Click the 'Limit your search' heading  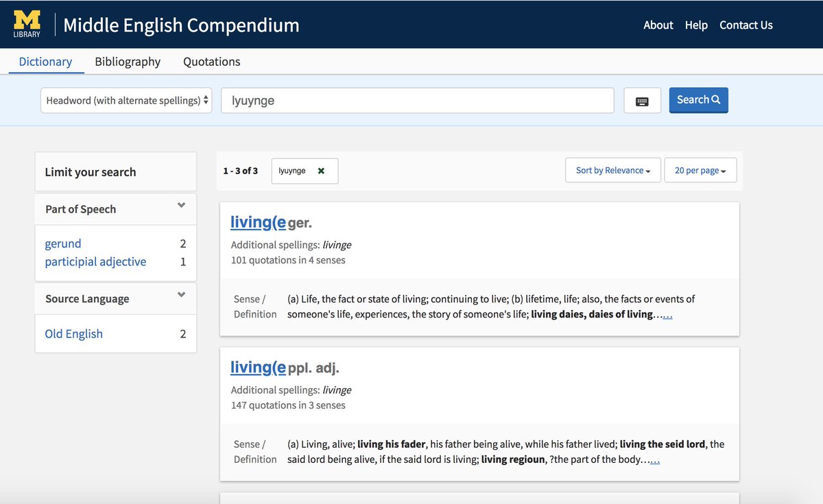[91, 172]
